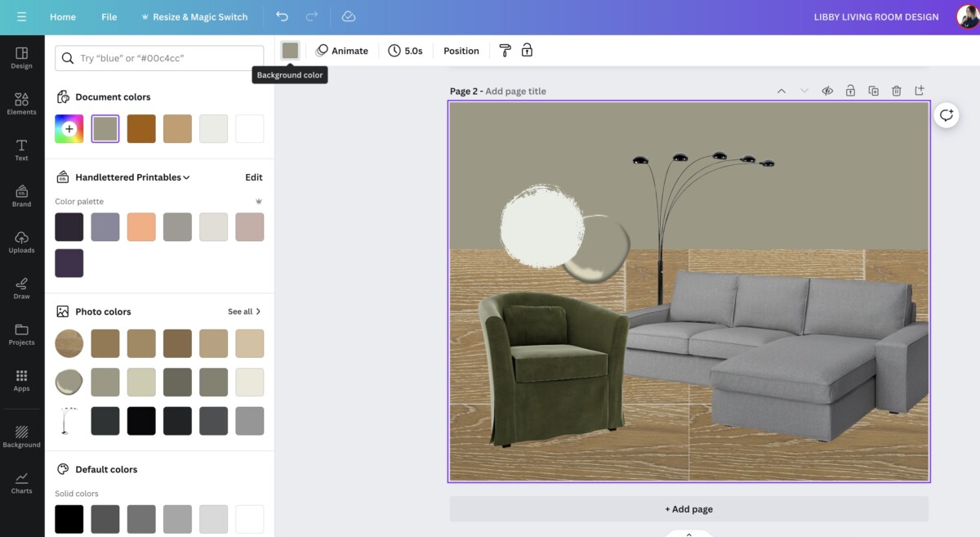Image resolution: width=980 pixels, height=537 pixels.
Task: Open the File menu
Action: click(x=109, y=16)
